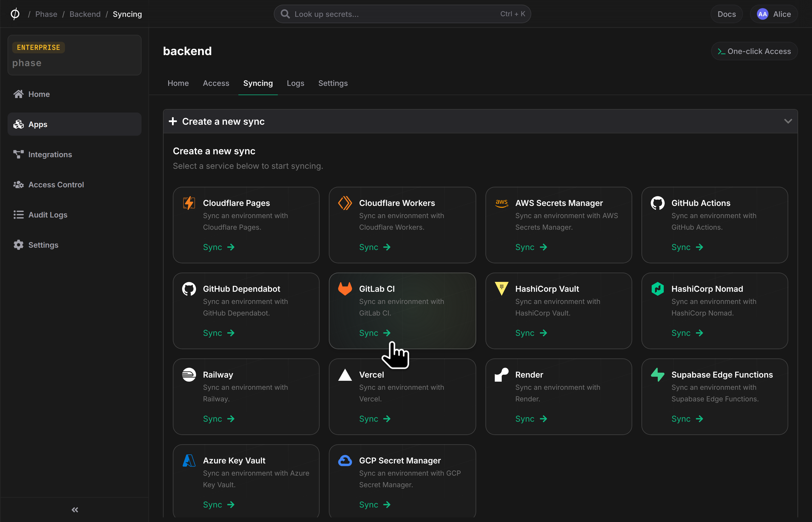812x522 pixels.
Task: Click Sync under GCP Secret Manager
Action: [375, 504]
